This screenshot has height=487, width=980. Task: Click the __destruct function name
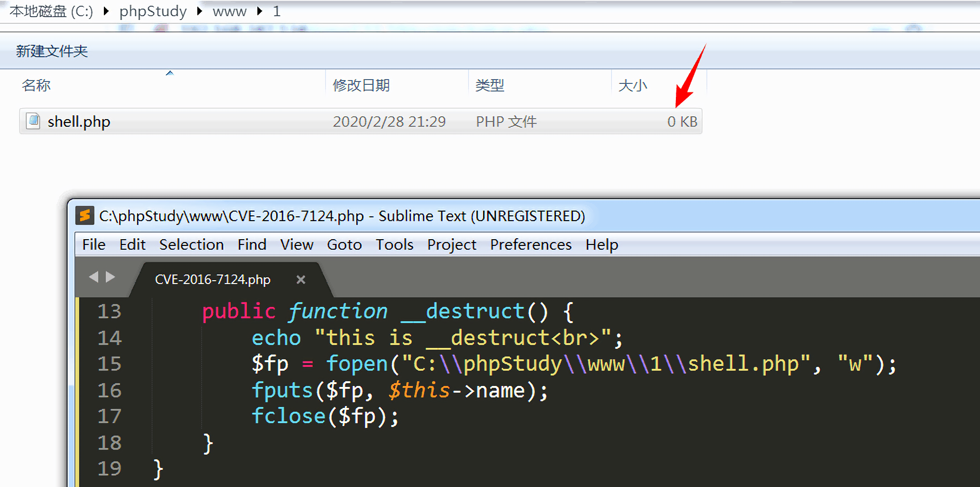click(462, 312)
